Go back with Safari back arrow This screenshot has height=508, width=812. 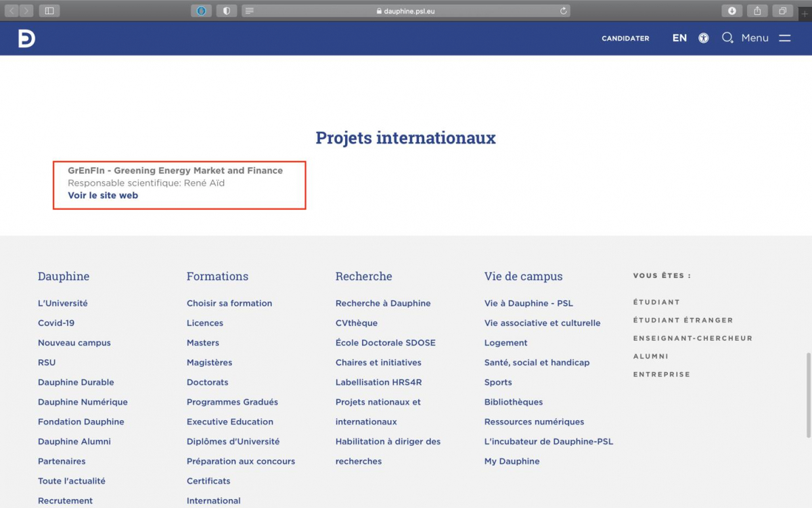(13, 11)
